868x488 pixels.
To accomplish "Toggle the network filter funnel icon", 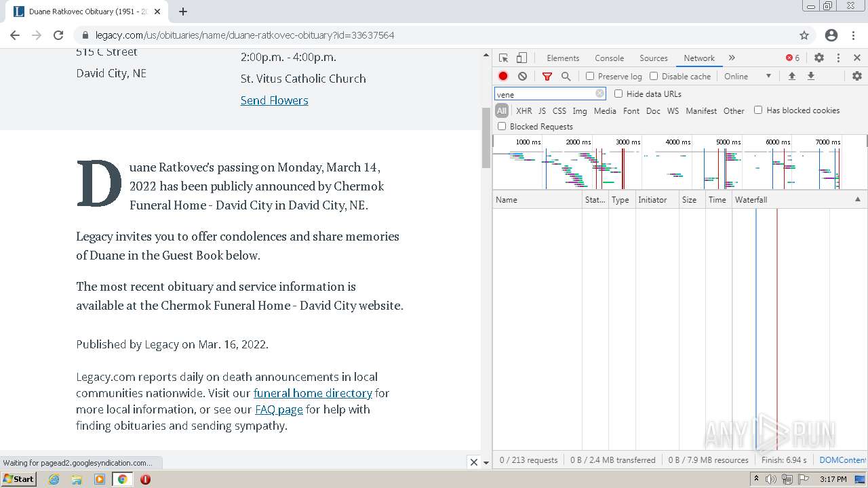I will [547, 77].
